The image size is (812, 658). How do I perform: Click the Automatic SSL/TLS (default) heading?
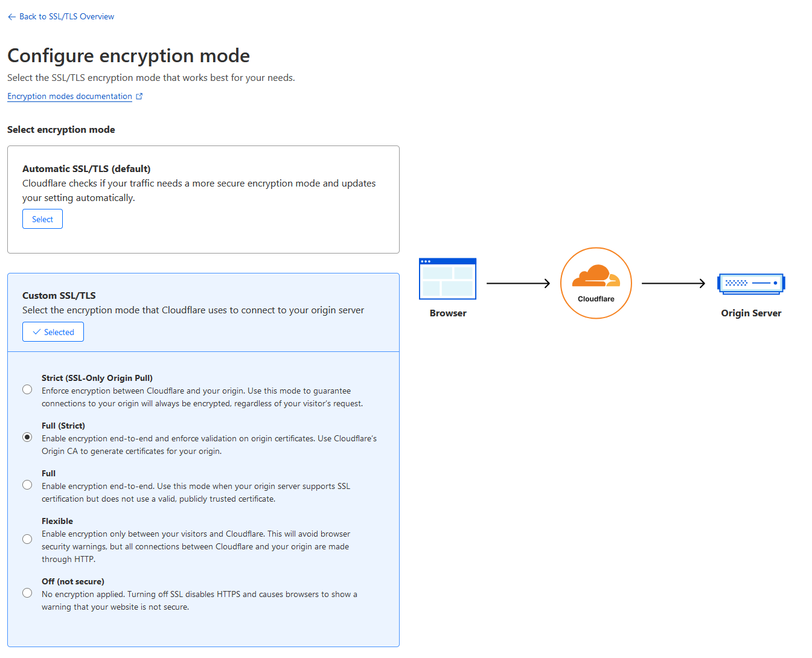[x=86, y=169]
